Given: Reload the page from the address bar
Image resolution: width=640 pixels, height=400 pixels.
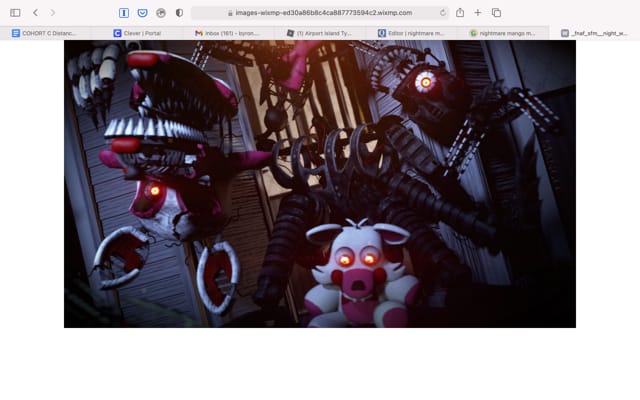Looking at the screenshot, I should 443,13.
